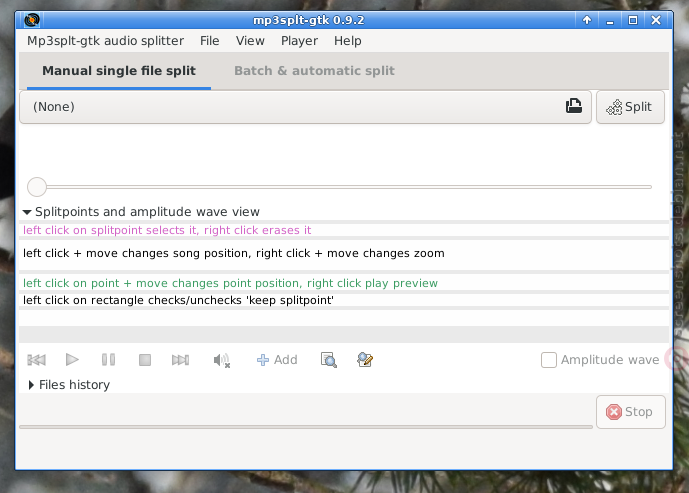Click green text 'left click on point + move'

(x=96, y=283)
